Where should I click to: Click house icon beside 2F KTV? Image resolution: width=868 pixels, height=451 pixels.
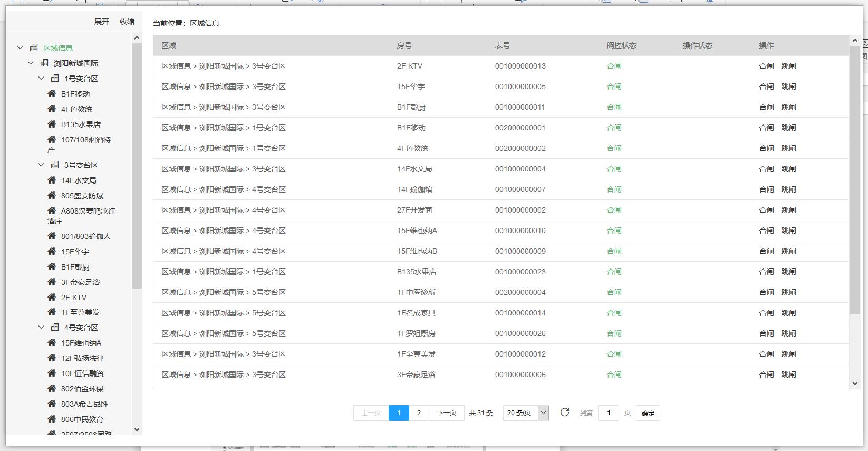[x=52, y=298]
